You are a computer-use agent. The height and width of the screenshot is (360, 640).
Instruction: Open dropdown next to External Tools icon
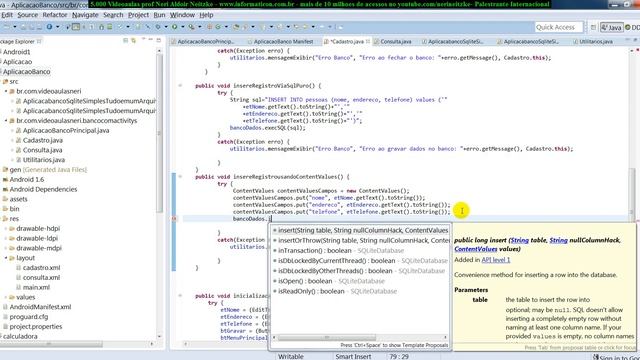pyautogui.click(x=199, y=27)
